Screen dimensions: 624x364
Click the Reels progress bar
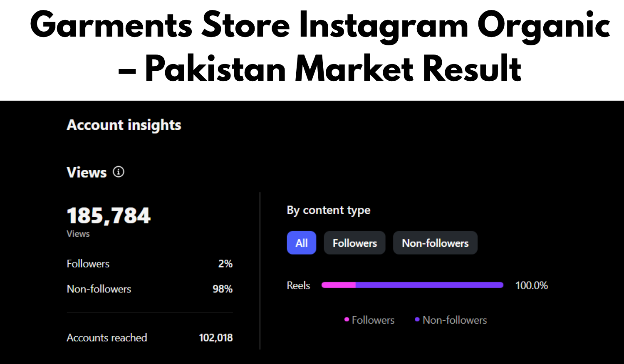[x=412, y=285]
